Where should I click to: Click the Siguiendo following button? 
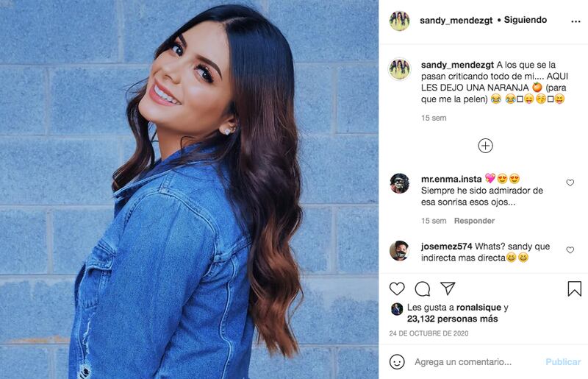(525, 20)
